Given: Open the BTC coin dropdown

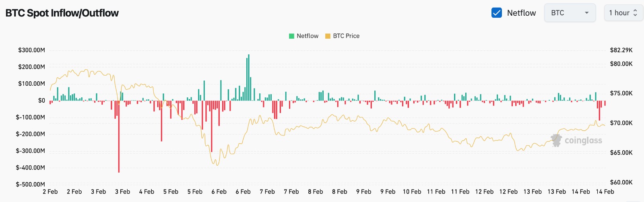Looking at the screenshot, I should click(x=569, y=13).
